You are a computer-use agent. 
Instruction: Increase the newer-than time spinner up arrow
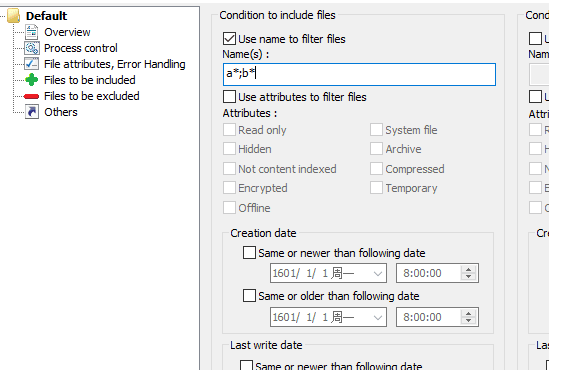pos(468,269)
